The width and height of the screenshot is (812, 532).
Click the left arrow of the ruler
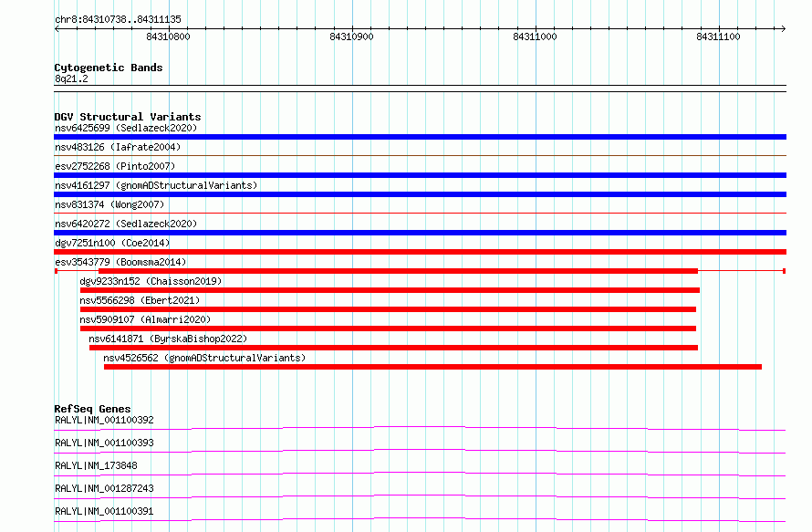point(57,28)
